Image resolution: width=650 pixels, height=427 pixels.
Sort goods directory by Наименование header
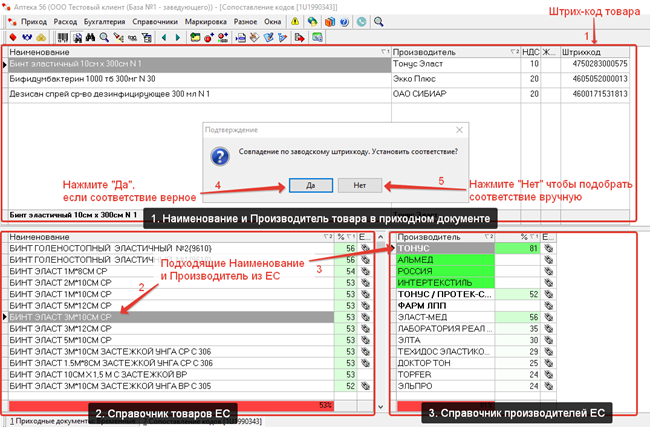coord(171,237)
